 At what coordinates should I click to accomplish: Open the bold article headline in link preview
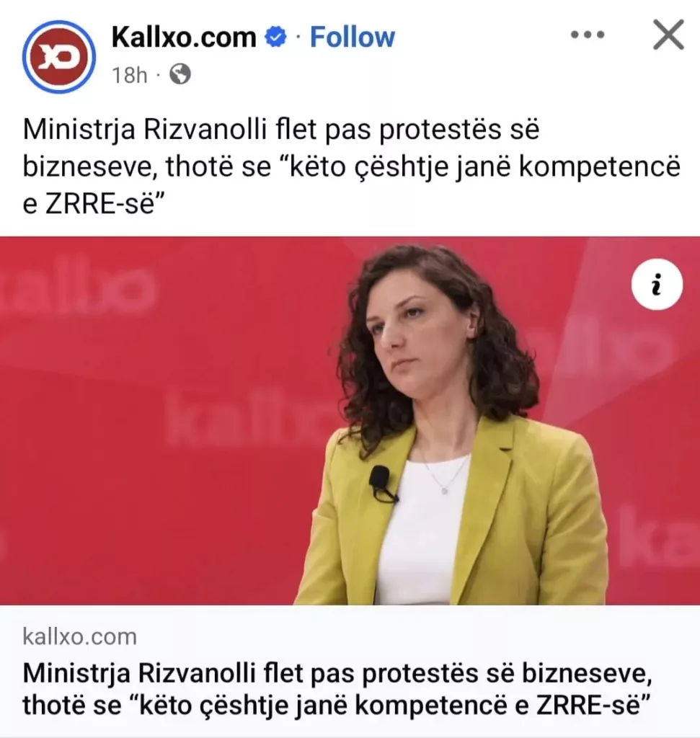click(337, 690)
